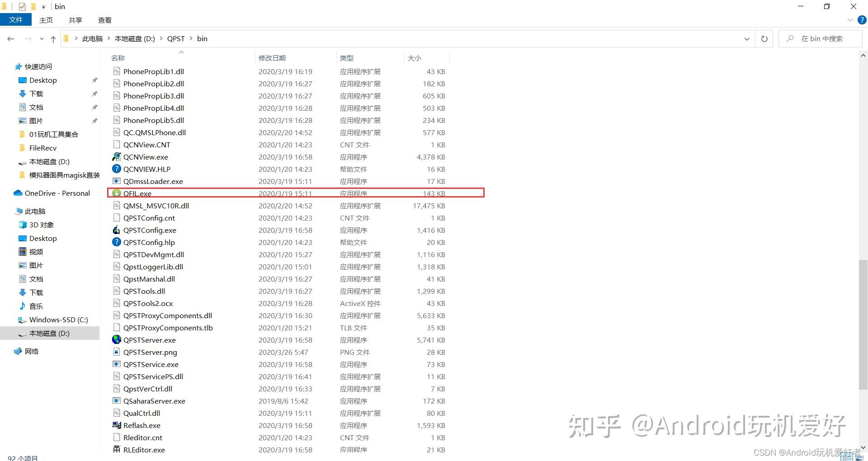Click the QPSTConfig.hlp help icon

click(117, 242)
